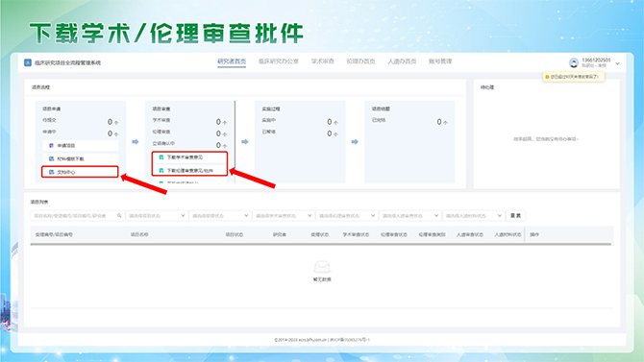Click the 已结题 count row
This screenshot has width=644, height=362.
[409, 121]
